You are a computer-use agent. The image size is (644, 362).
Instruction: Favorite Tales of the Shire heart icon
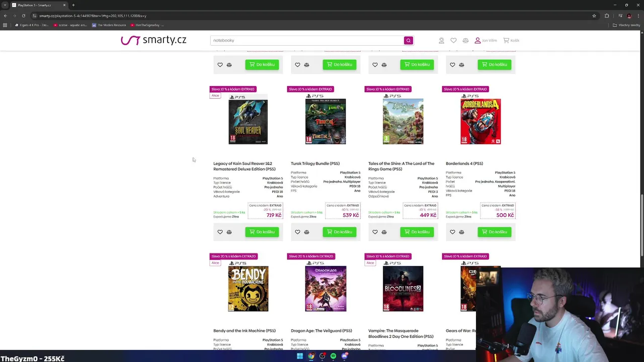click(x=375, y=232)
